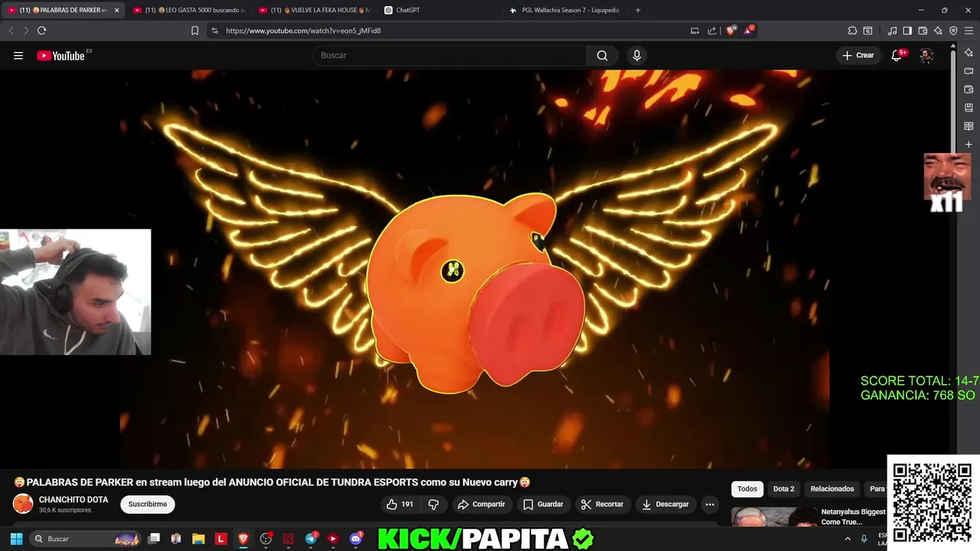The height and width of the screenshot is (551, 980).
Task: Open reading list book icon in sidebar
Action: pyautogui.click(x=969, y=126)
